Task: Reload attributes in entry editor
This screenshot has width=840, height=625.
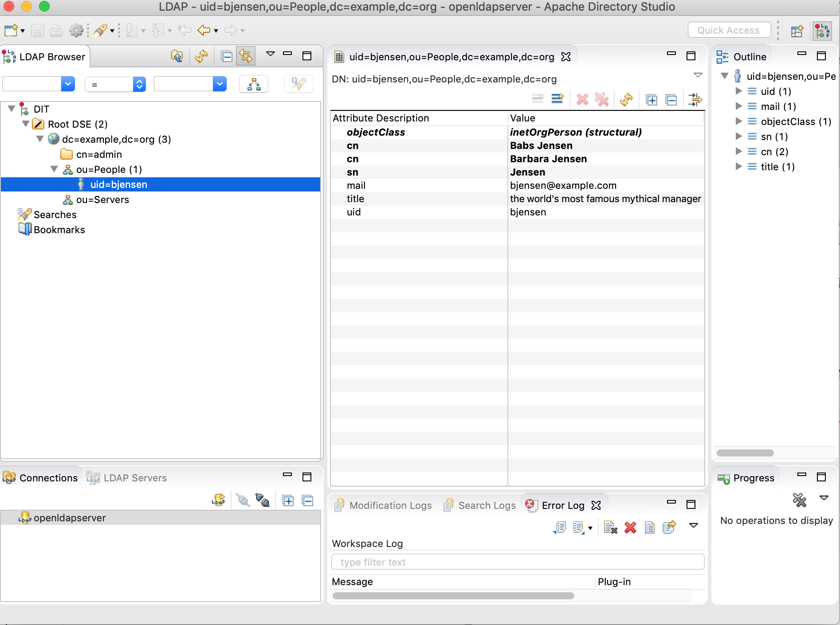Action: click(626, 99)
